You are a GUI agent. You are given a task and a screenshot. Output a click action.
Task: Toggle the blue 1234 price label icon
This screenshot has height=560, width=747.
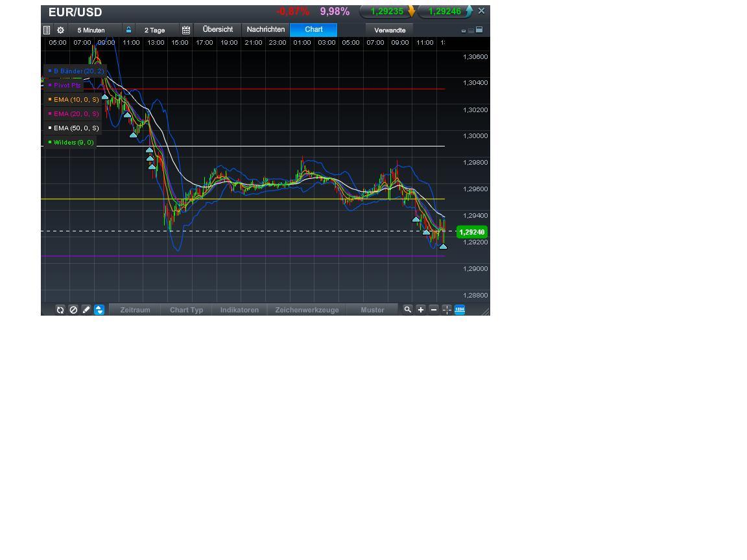(x=460, y=310)
